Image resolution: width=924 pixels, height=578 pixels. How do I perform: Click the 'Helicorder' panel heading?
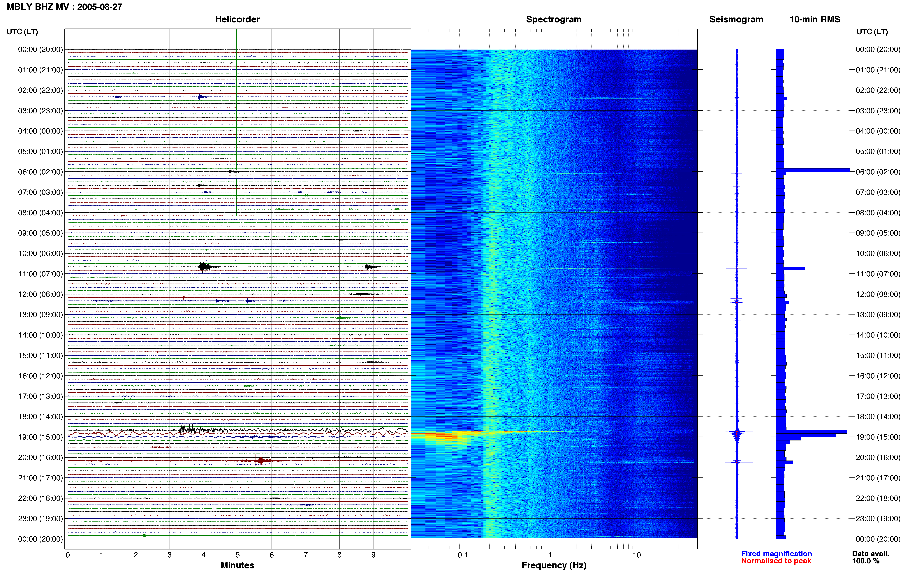tap(237, 20)
